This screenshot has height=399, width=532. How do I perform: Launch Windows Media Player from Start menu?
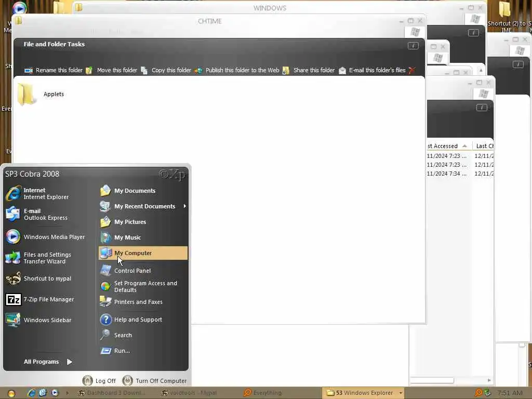click(46, 237)
